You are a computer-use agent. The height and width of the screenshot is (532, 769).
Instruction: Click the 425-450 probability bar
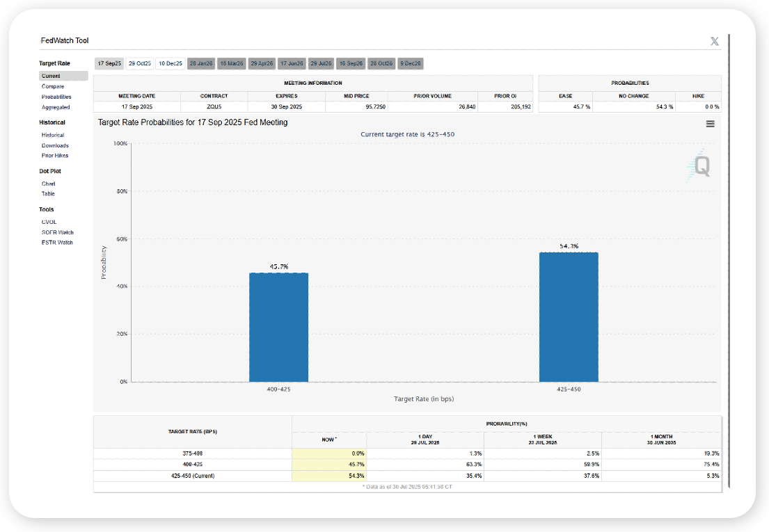(569, 317)
